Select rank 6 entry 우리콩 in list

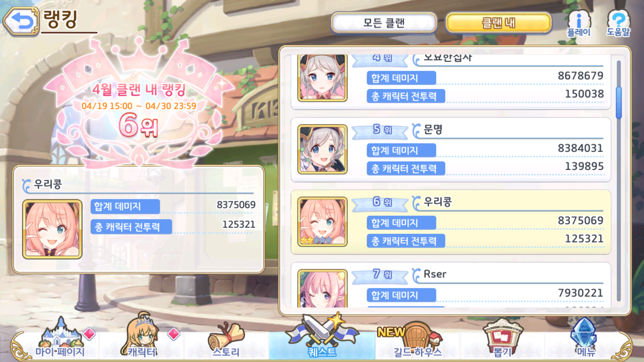click(451, 222)
